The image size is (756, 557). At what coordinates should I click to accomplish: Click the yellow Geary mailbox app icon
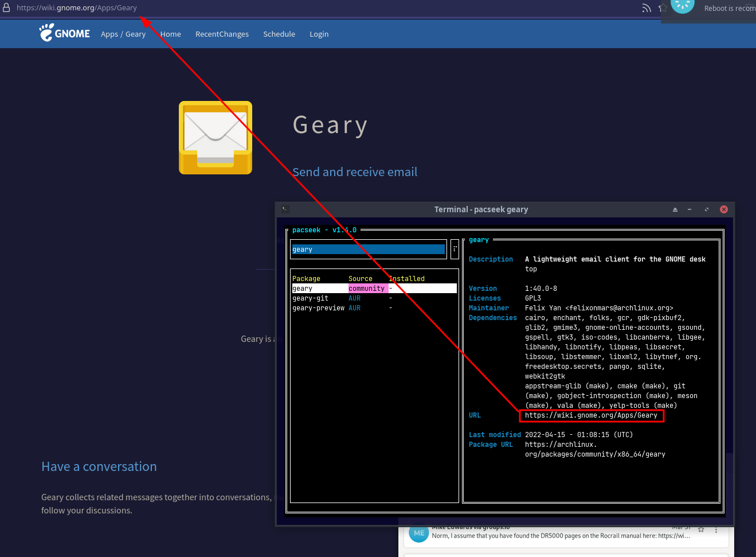(x=216, y=138)
